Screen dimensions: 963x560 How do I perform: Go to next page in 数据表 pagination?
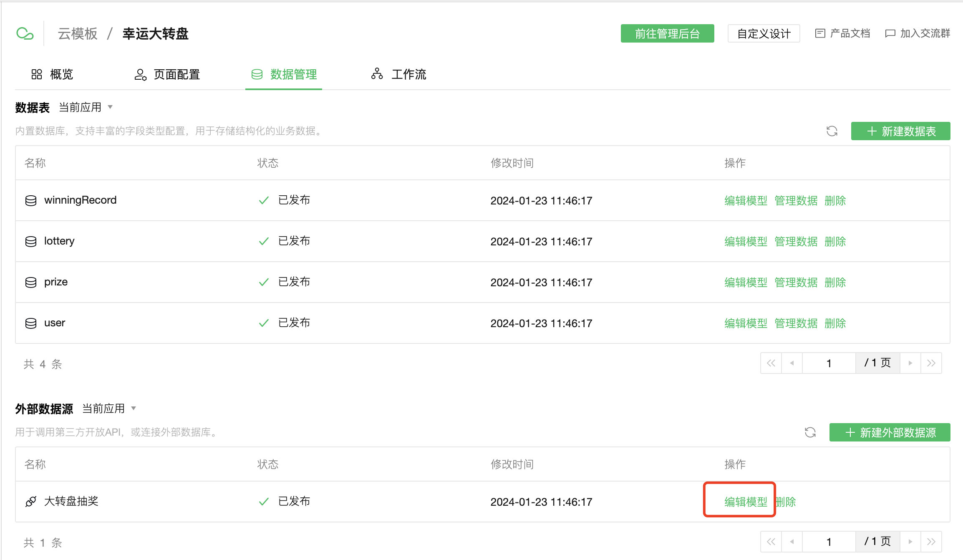coord(910,363)
